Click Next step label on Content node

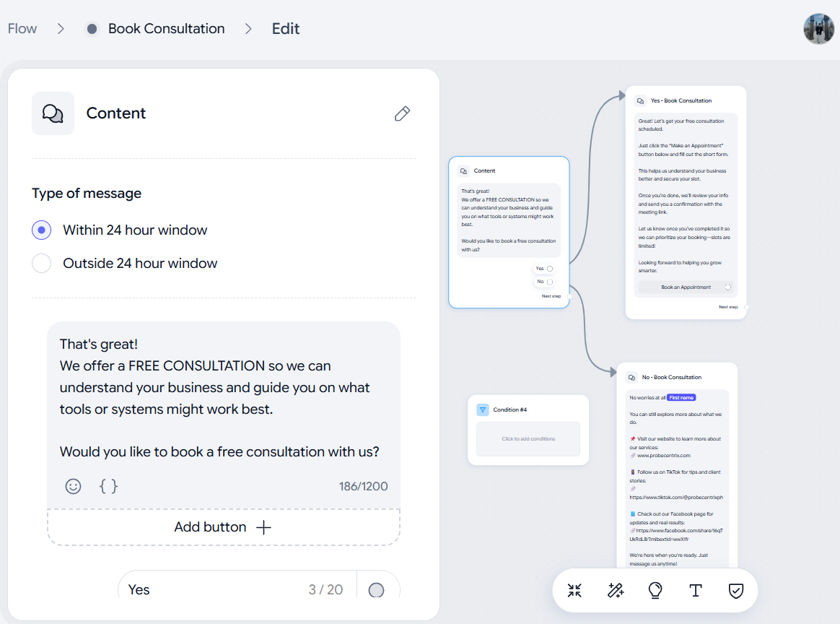pyautogui.click(x=551, y=296)
